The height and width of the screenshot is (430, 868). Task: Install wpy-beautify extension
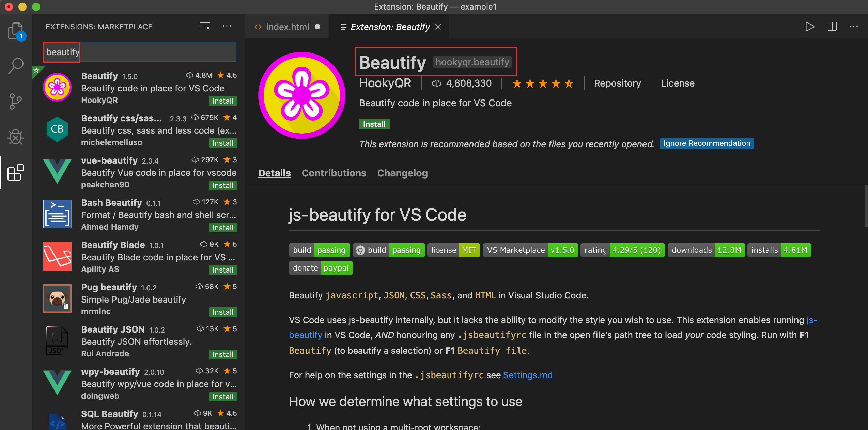(x=223, y=397)
